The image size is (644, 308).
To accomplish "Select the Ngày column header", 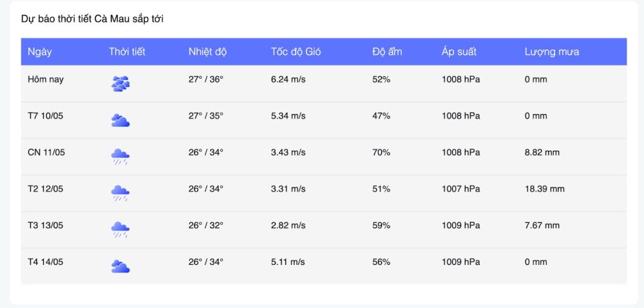I will coord(40,52).
